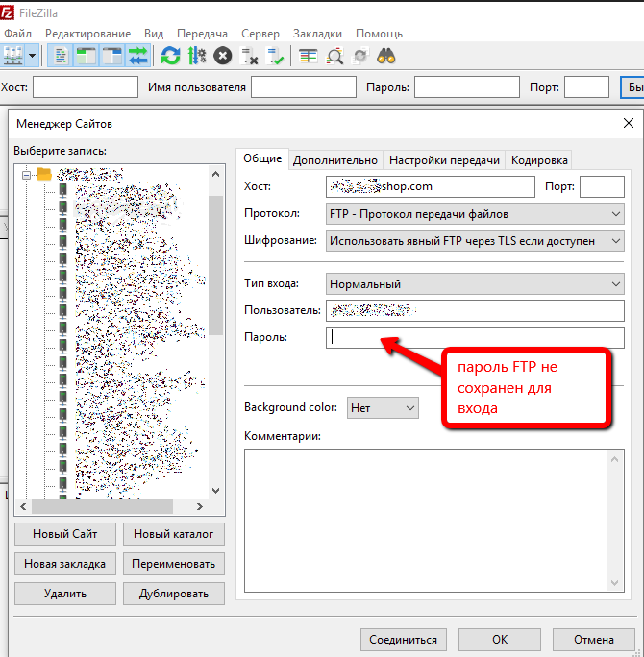Collapse the root folder in site tree
The height and width of the screenshot is (657, 644).
26,175
